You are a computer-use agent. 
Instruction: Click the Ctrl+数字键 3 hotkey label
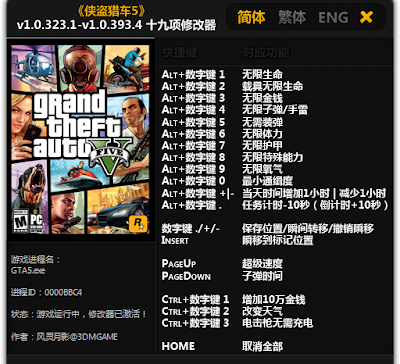click(x=195, y=323)
